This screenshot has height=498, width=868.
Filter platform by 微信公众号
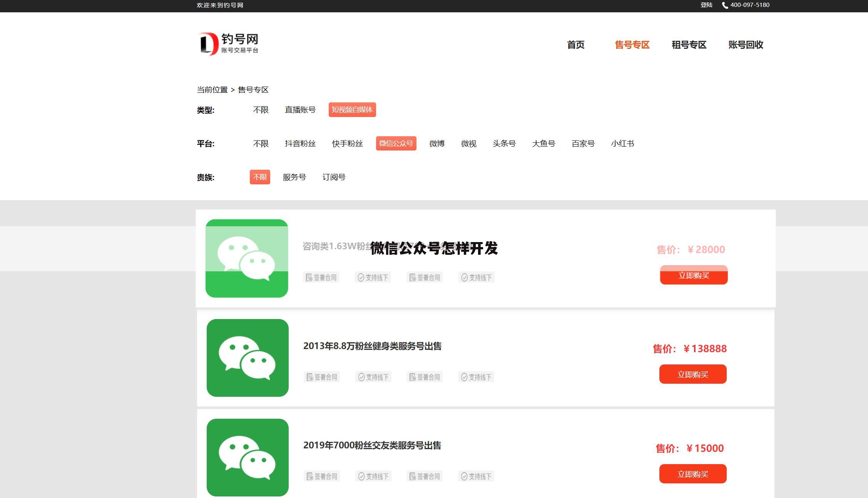[396, 143]
